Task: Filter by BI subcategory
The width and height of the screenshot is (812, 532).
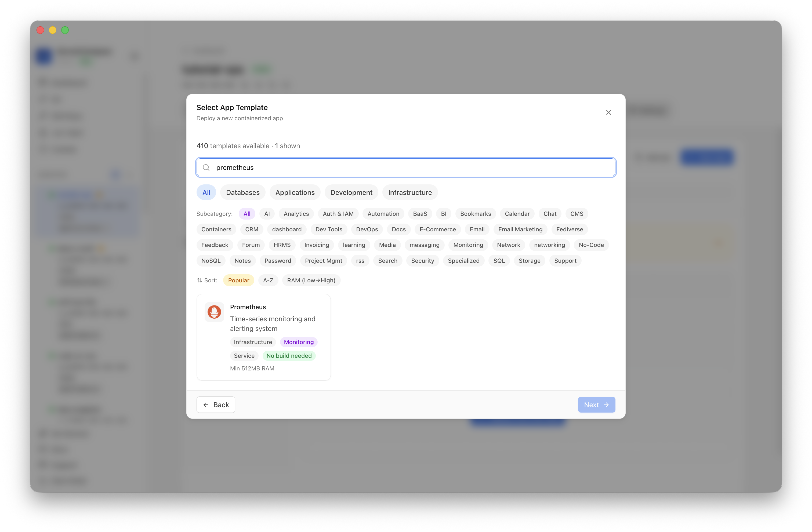Action: point(444,214)
